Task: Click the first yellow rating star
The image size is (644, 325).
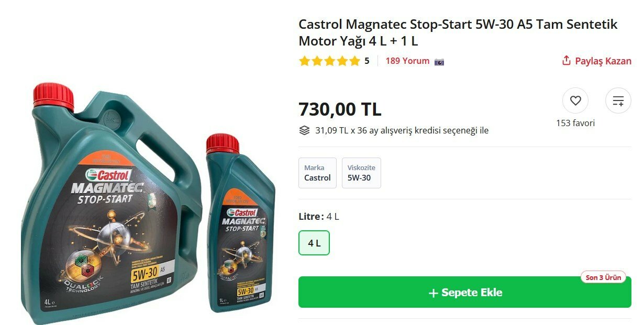Action: [x=304, y=61]
